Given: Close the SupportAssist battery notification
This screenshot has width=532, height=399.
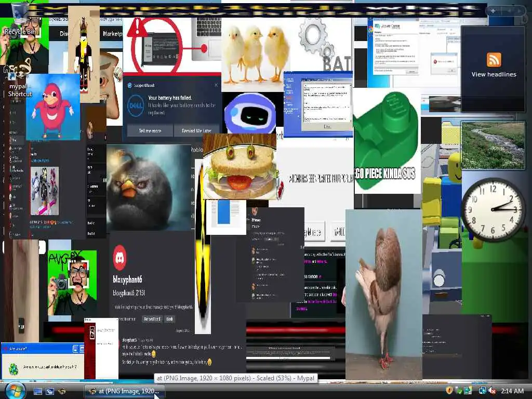Looking at the screenshot, I should coord(216,85).
